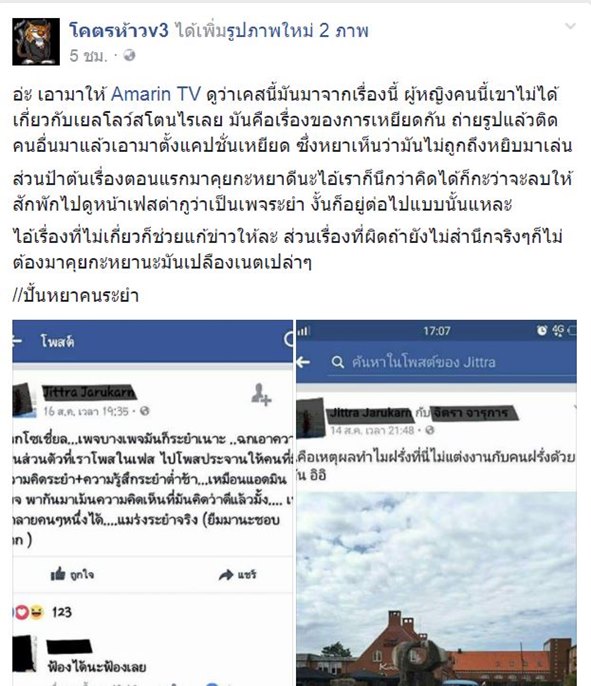Screen dimensions: 591x686
Task: Click the โคตรห้าวv3 page name link
Action: pos(119,31)
